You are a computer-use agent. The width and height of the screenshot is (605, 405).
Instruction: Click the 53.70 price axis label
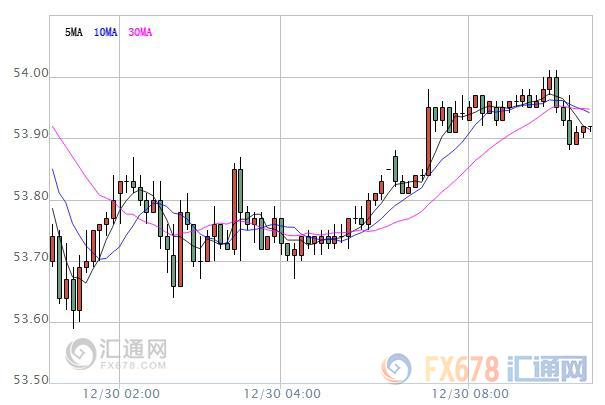point(31,257)
